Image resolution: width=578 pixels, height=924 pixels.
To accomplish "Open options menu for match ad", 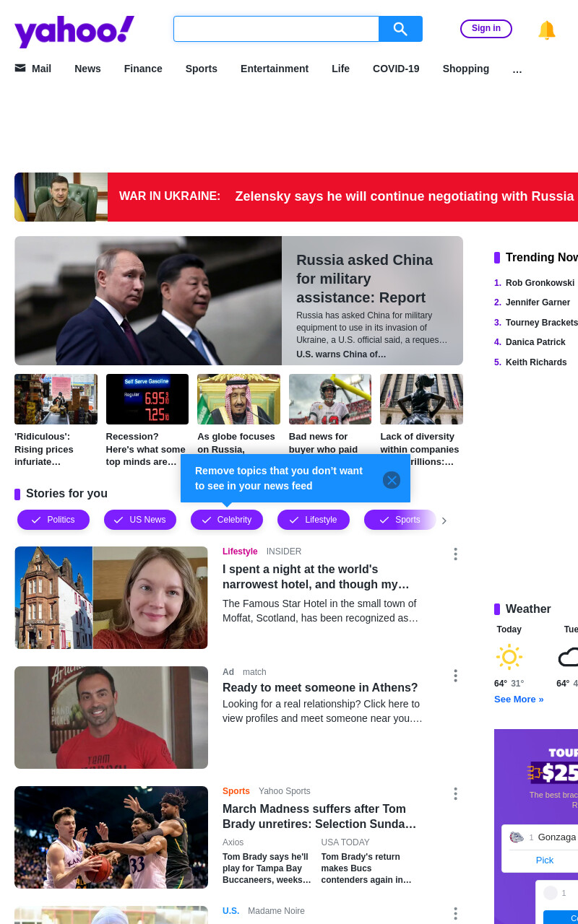I will (x=455, y=675).
